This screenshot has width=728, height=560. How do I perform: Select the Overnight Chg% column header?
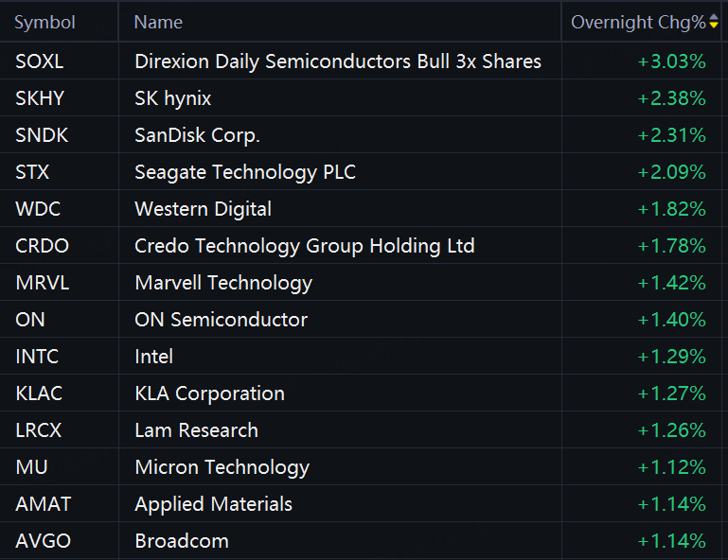pos(638,23)
